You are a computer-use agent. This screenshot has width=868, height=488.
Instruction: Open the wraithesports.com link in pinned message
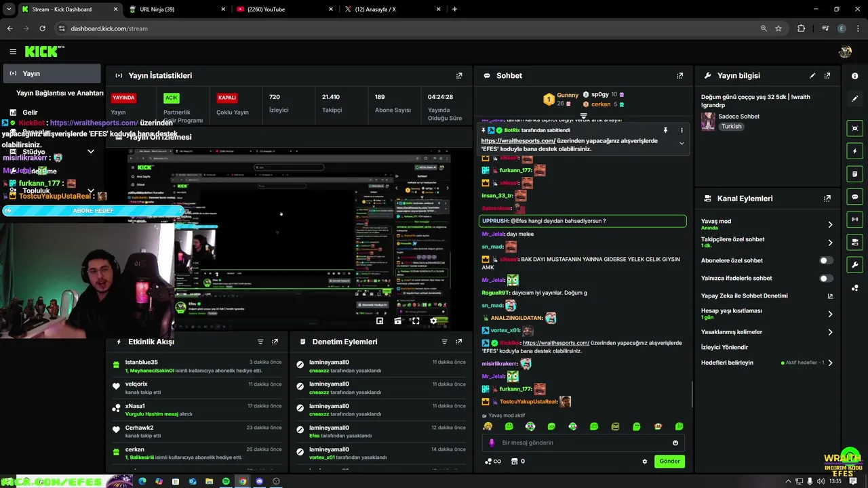(518, 141)
